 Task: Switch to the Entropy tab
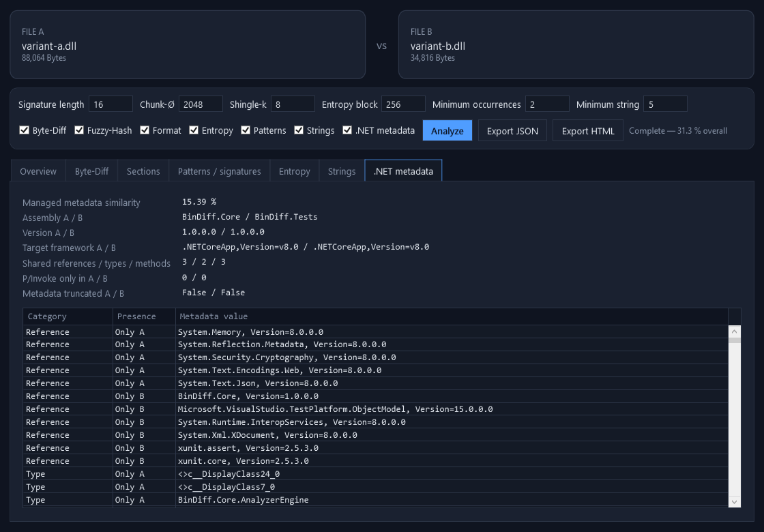(294, 171)
